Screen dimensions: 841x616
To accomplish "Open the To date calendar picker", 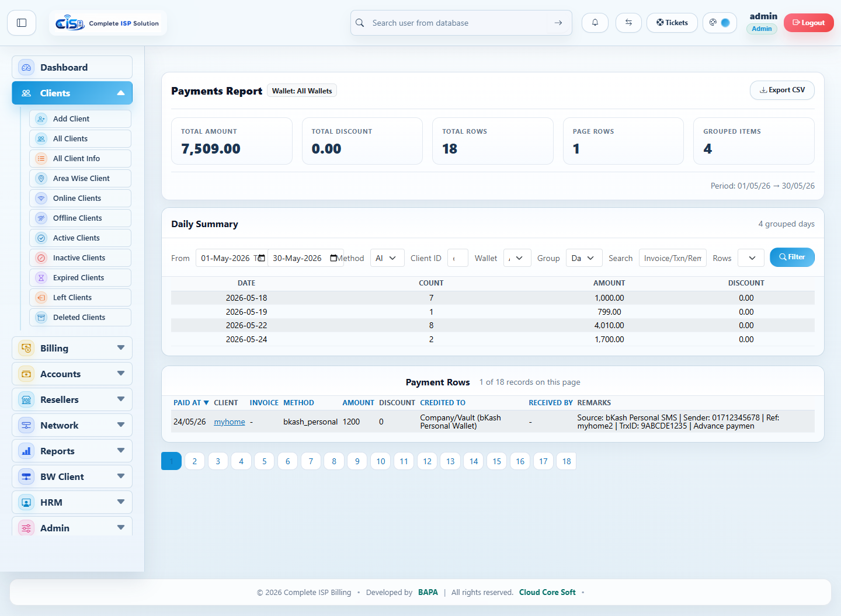I will coord(333,258).
